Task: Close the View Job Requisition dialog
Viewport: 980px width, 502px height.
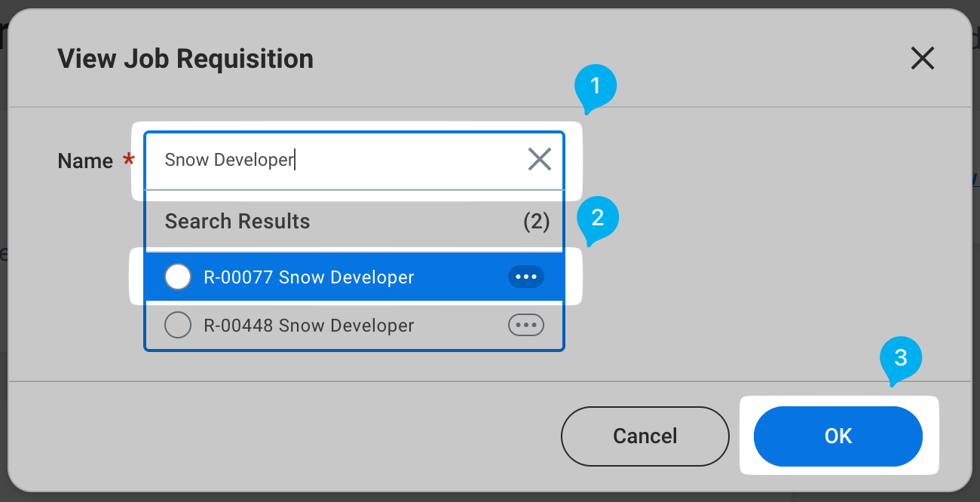Action: point(922,59)
